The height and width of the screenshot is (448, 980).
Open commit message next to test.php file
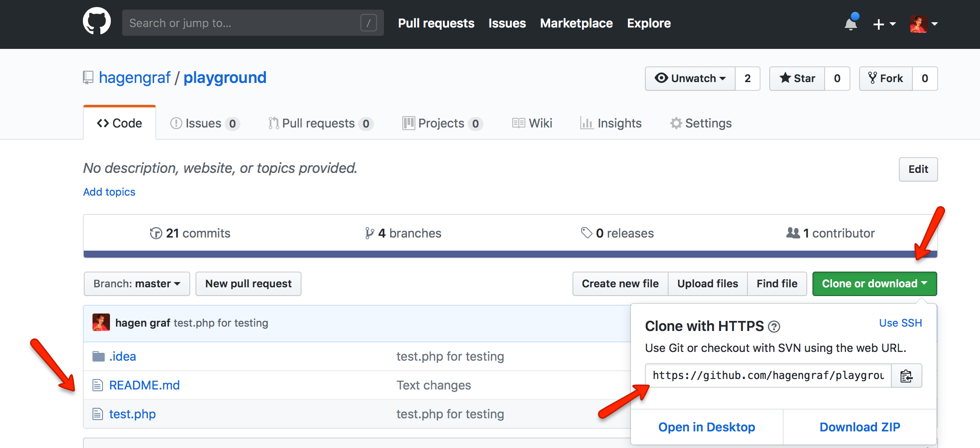tap(450, 414)
